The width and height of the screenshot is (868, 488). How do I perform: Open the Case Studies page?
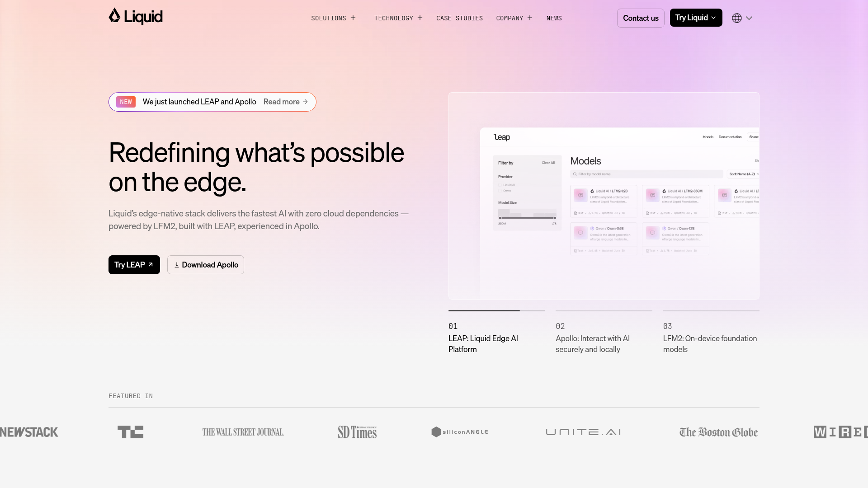pos(459,18)
